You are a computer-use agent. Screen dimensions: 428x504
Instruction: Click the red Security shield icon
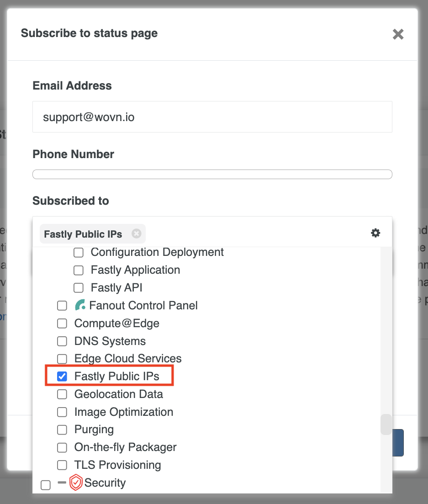pyautogui.click(x=76, y=483)
